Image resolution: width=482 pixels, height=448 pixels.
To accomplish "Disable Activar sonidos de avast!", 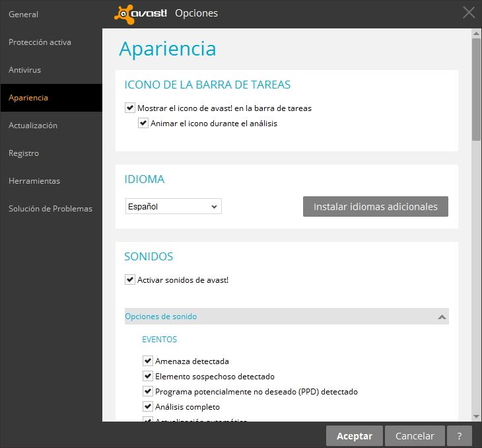I will pyautogui.click(x=130, y=280).
